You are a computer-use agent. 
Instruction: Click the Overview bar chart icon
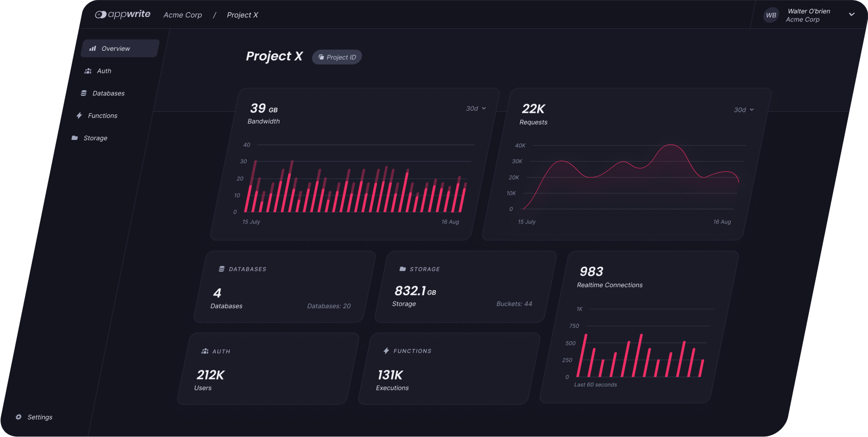coord(93,49)
